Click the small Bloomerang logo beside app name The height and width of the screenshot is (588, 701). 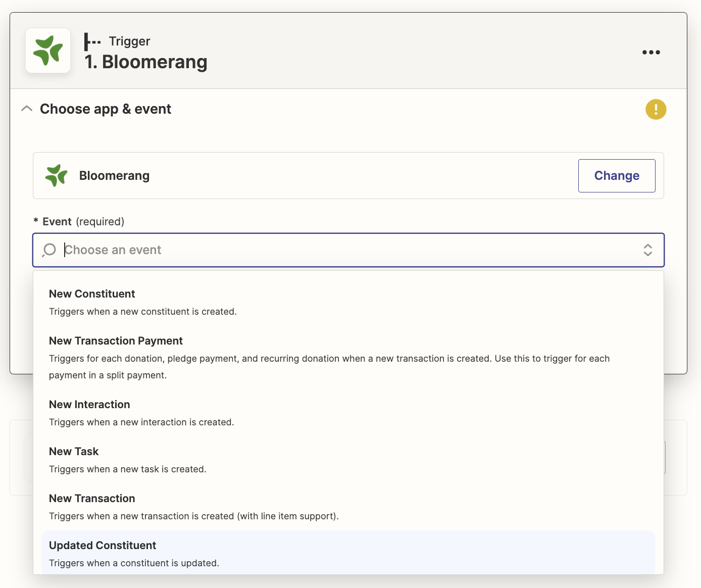pos(56,176)
